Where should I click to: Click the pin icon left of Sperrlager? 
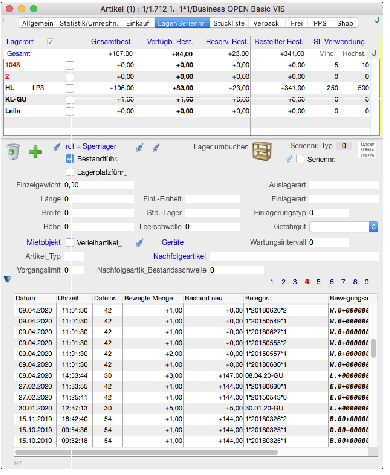(x=57, y=147)
